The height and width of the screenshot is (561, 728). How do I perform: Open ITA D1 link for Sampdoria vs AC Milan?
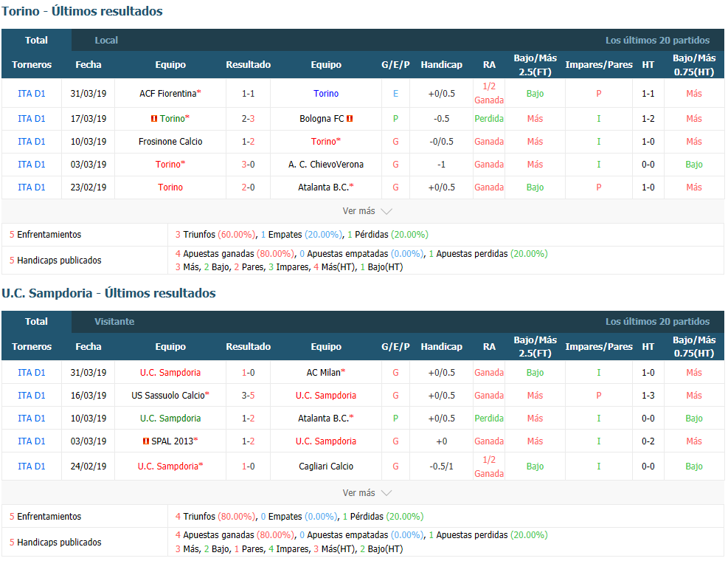32,372
